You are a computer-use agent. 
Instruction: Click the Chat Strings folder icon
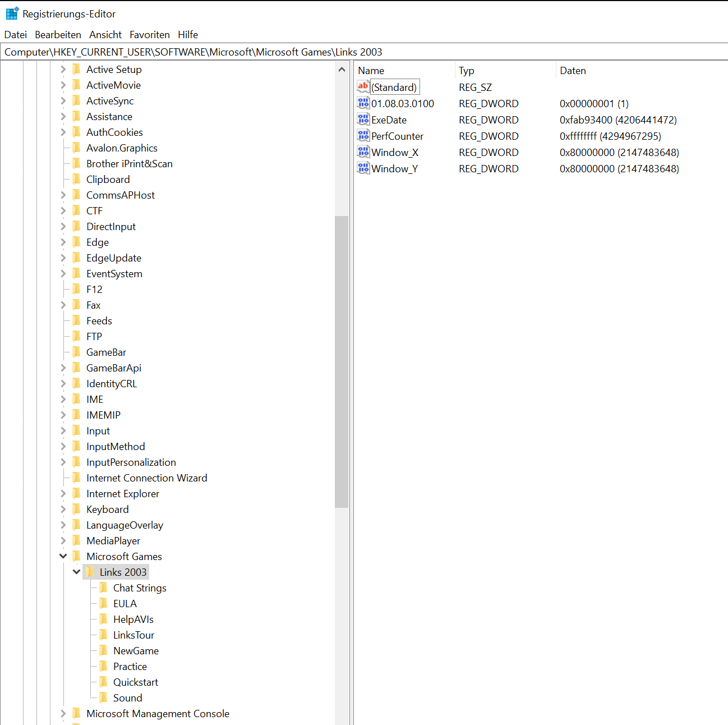coord(103,588)
